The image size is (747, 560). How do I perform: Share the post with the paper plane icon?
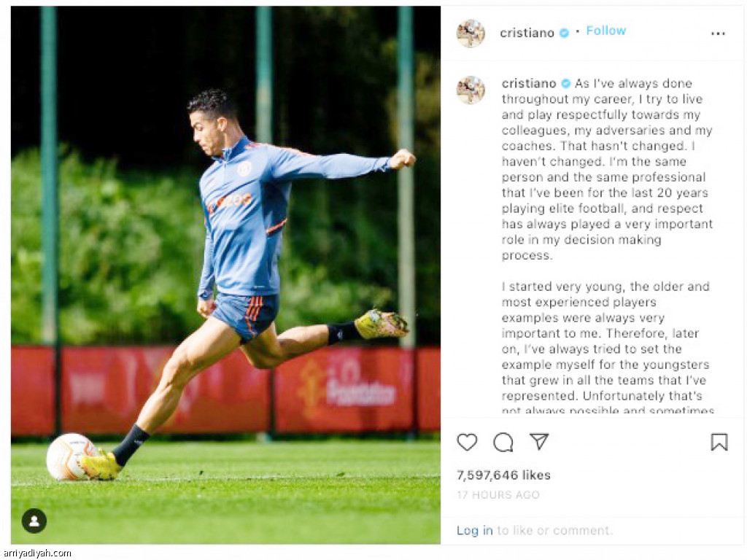[539, 441]
